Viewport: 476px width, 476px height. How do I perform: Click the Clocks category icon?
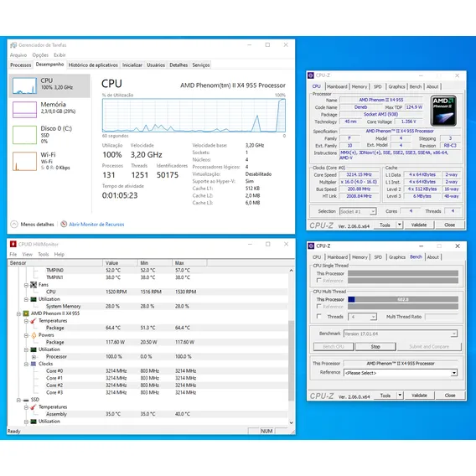[34, 364]
